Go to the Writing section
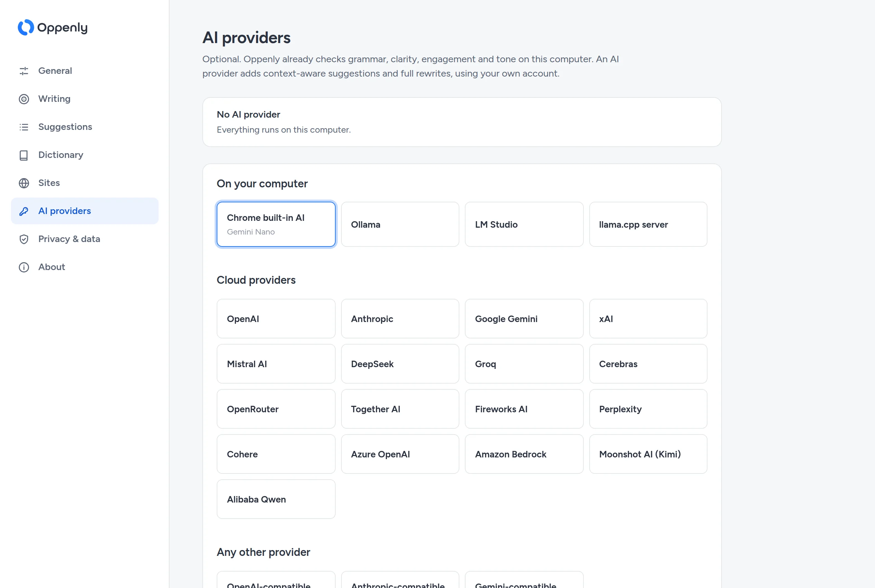This screenshot has height=588, width=875. pyautogui.click(x=85, y=99)
